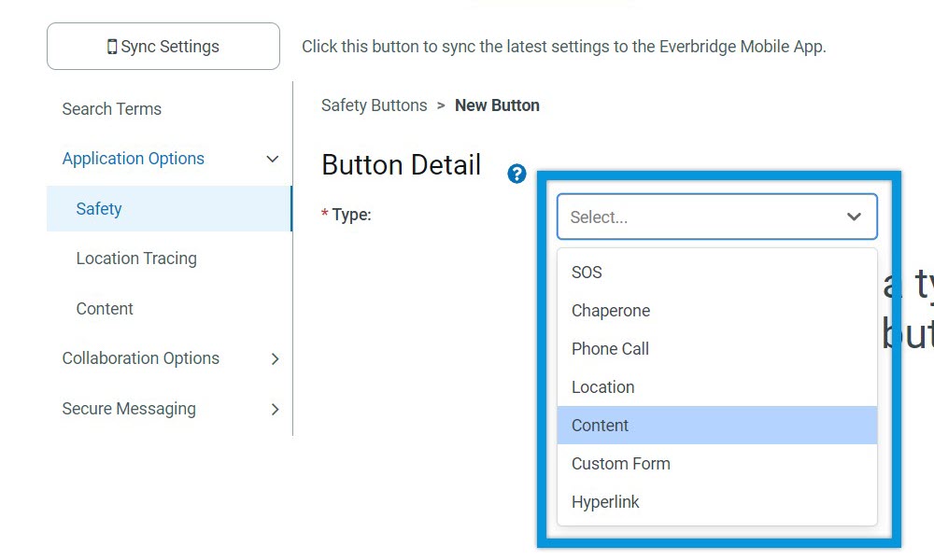Open Search Terms in the sidebar
This screenshot has width=934, height=560.
click(111, 109)
